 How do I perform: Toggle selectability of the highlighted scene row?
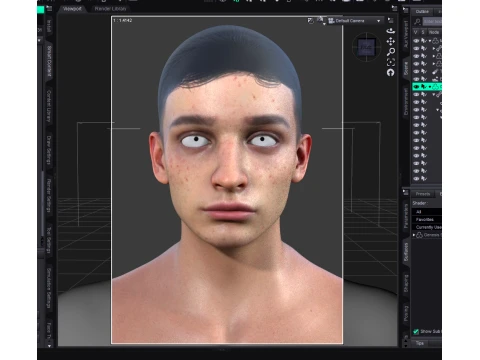[424, 87]
